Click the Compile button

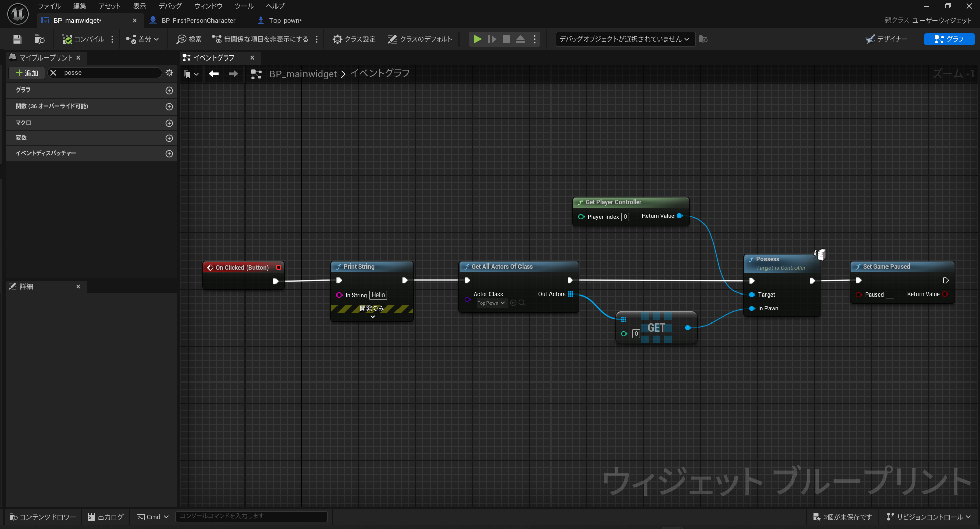pyautogui.click(x=83, y=39)
